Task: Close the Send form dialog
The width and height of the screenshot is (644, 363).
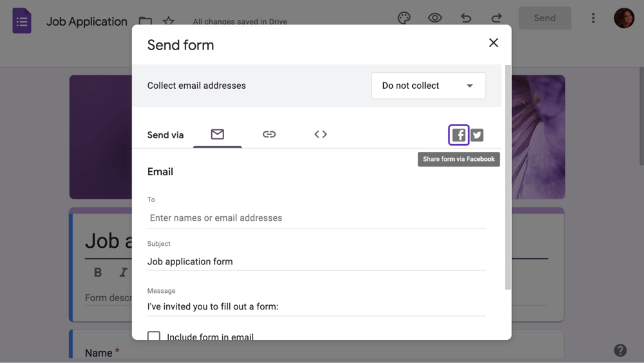Action: pyautogui.click(x=493, y=42)
